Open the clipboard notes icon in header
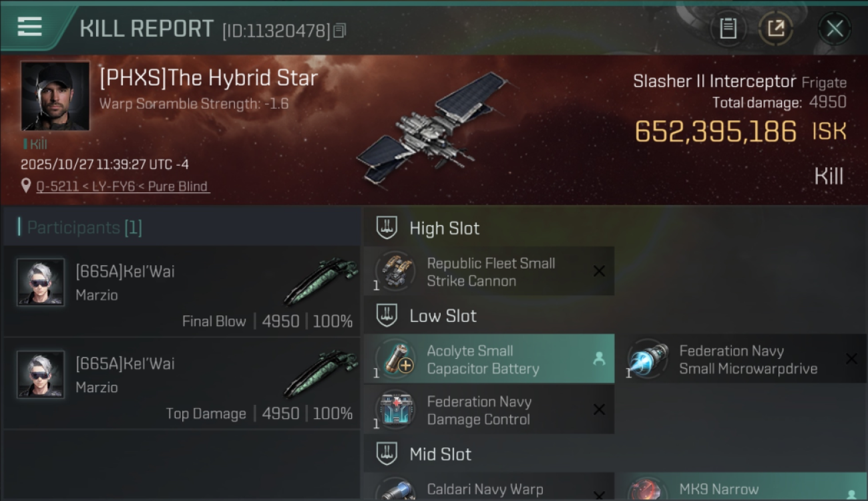Viewport: 868px width, 501px height. 728,28
